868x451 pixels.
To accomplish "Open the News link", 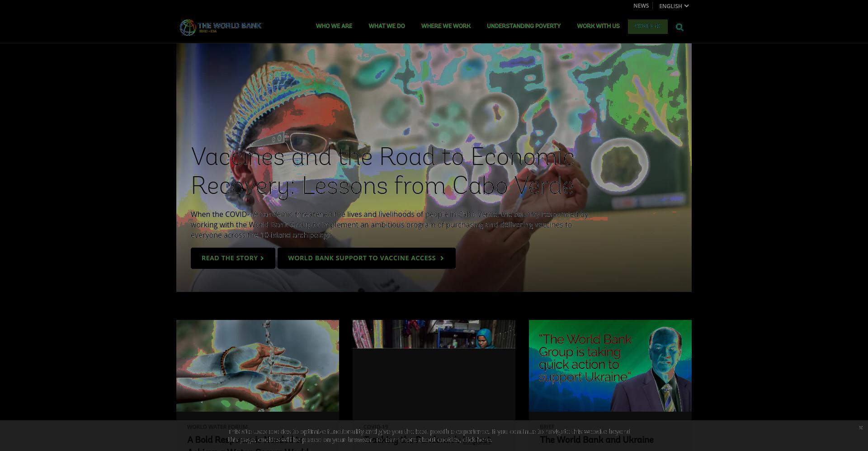I will click(x=641, y=6).
